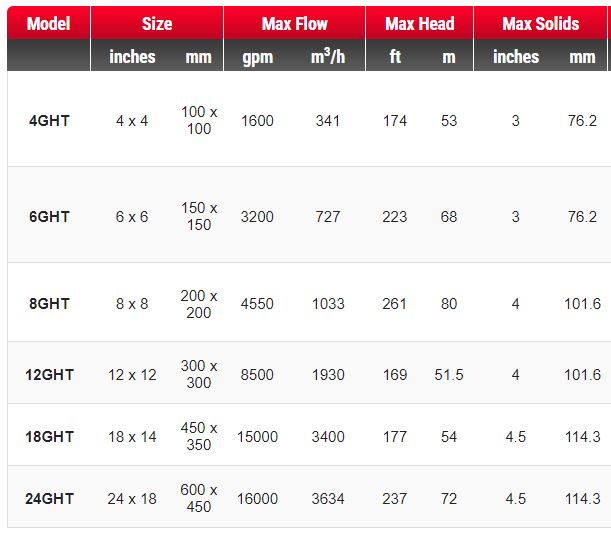
Task: Select the 24GHT model
Action: pos(49,499)
